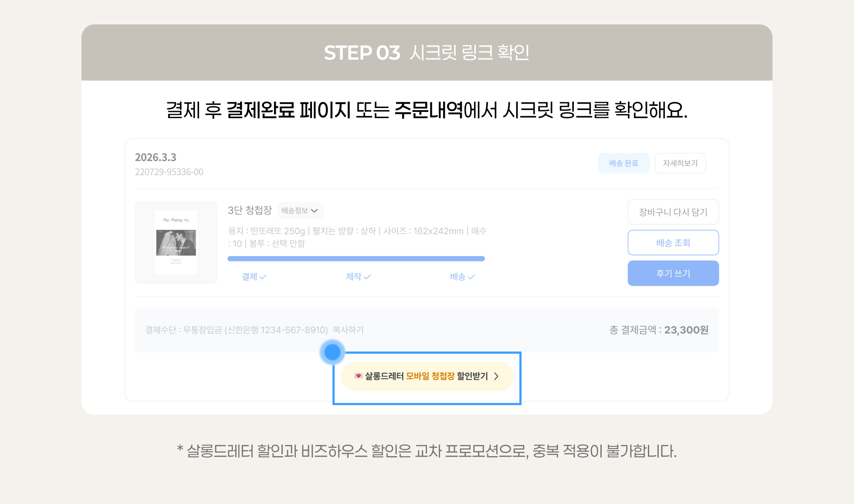The height and width of the screenshot is (504, 854).
Task: Click the love letter envelope icon
Action: [358, 376]
